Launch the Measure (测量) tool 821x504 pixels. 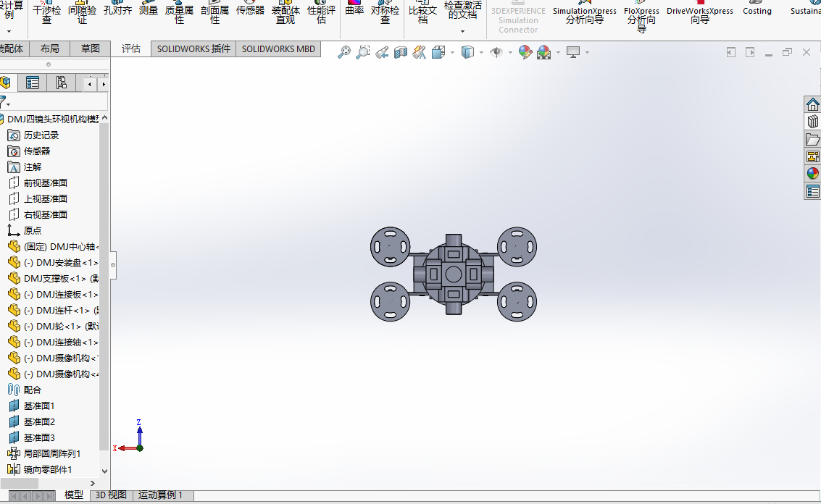(149, 9)
